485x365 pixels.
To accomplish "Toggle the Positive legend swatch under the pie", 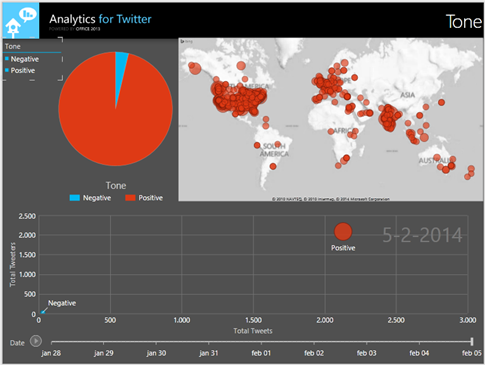I will (130, 198).
